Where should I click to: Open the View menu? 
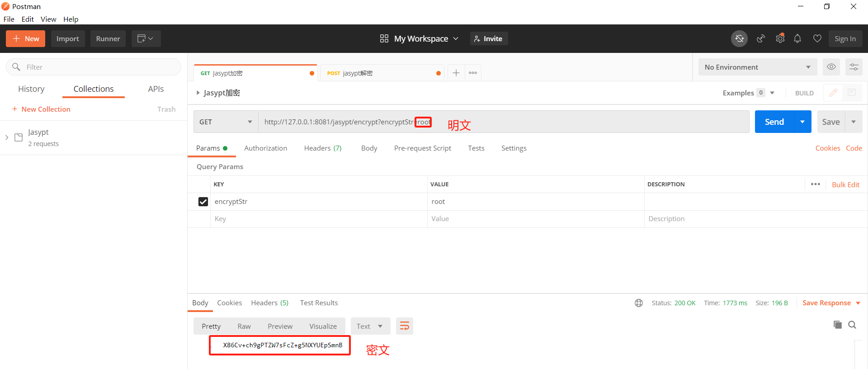click(x=48, y=19)
